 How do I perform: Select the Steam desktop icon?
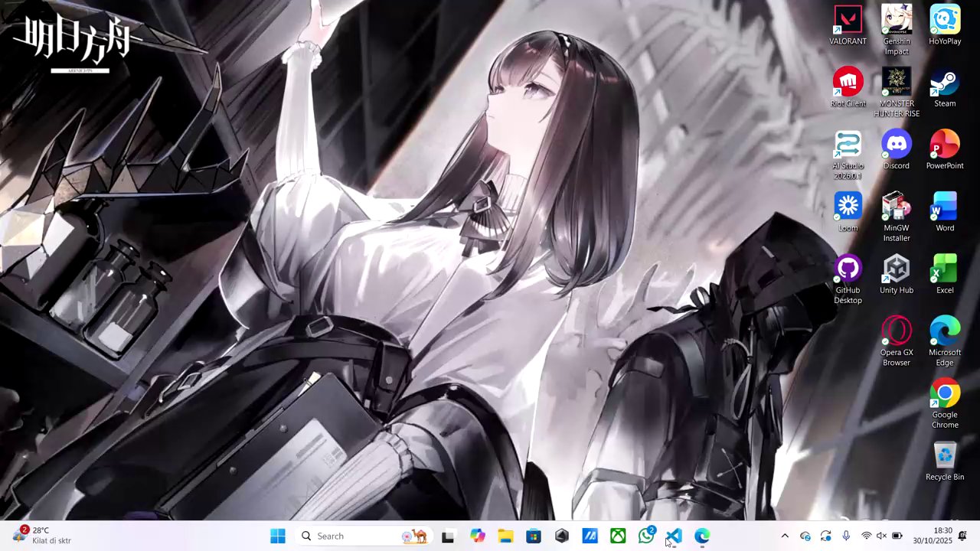(945, 88)
